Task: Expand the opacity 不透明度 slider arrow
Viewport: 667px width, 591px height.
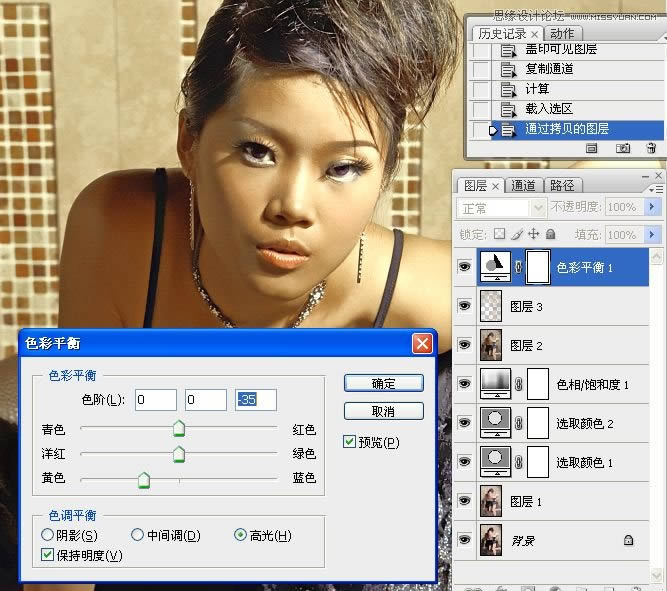Action: click(x=651, y=208)
